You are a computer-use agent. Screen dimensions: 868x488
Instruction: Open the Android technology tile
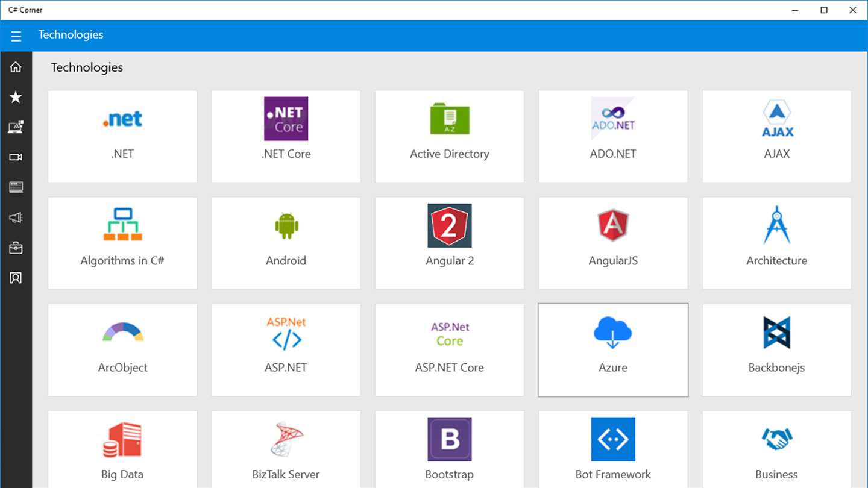(286, 243)
